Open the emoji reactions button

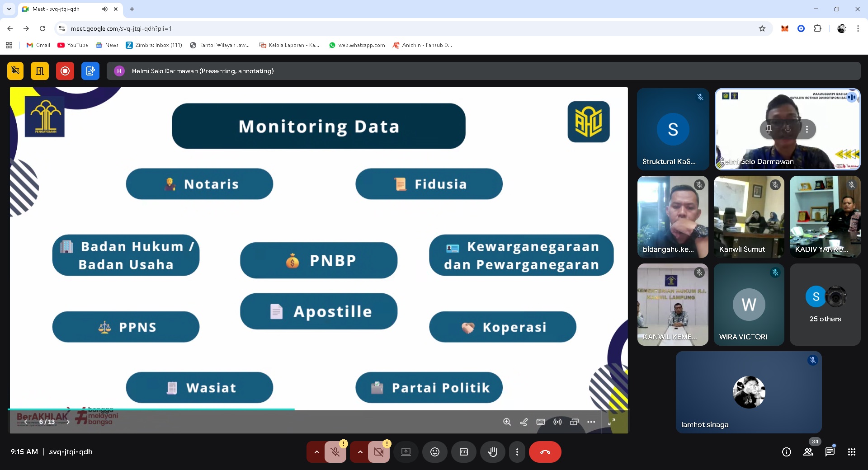[434, 452]
